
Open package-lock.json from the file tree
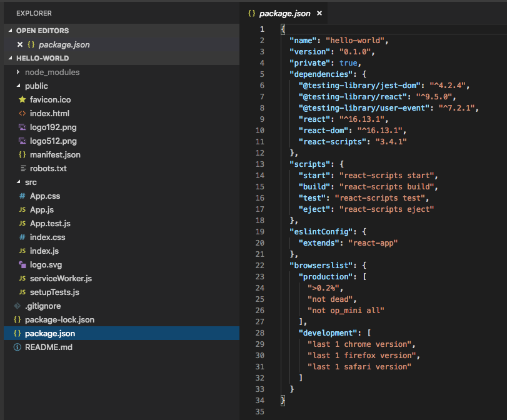(59, 319)
